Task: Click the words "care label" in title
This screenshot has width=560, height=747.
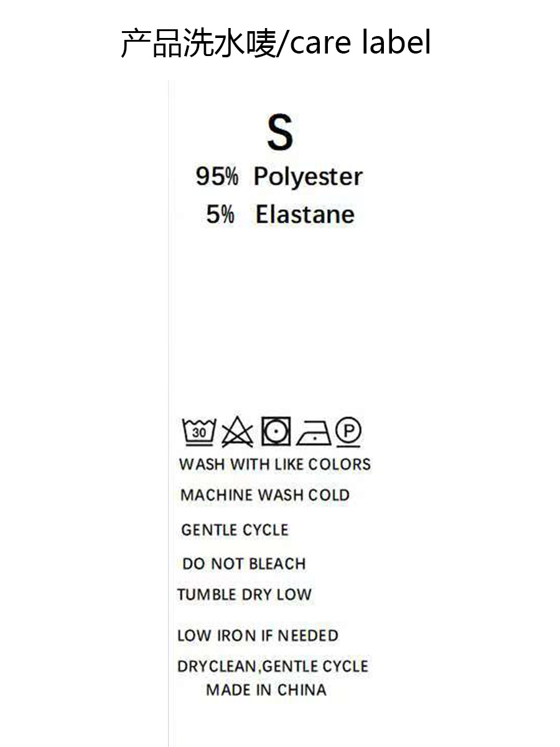Action: coord(360,43)
